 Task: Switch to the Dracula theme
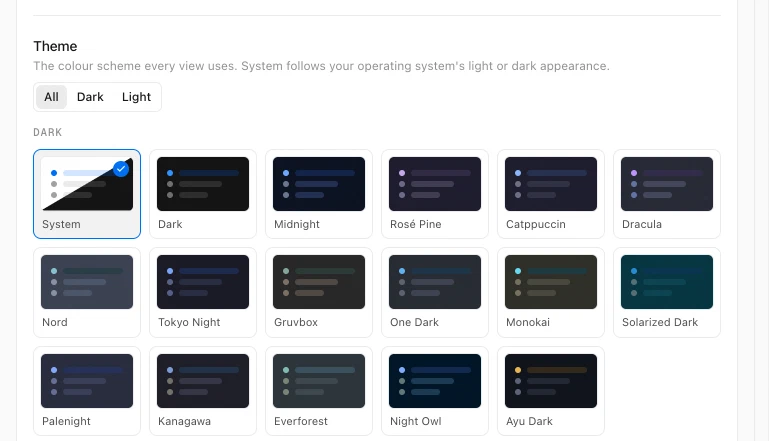[666, 194]
